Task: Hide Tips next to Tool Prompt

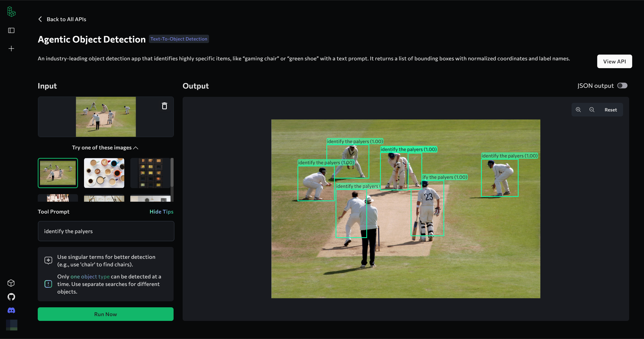Action: point(161,212)
